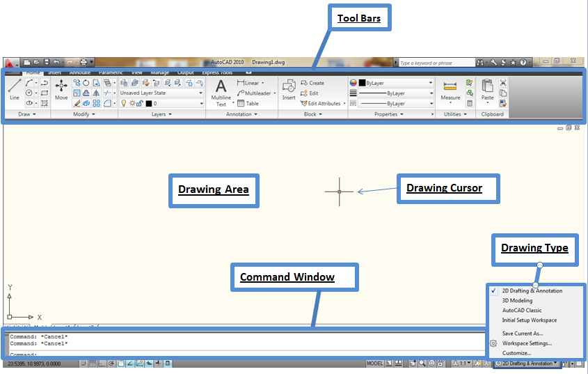
Task: Click the Hatch tool in Draw panel
Action: coord(45,103)
